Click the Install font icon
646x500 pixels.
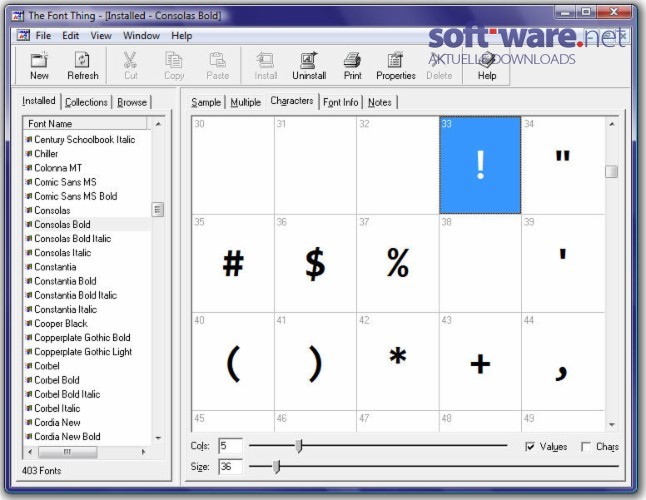point(265,60)
